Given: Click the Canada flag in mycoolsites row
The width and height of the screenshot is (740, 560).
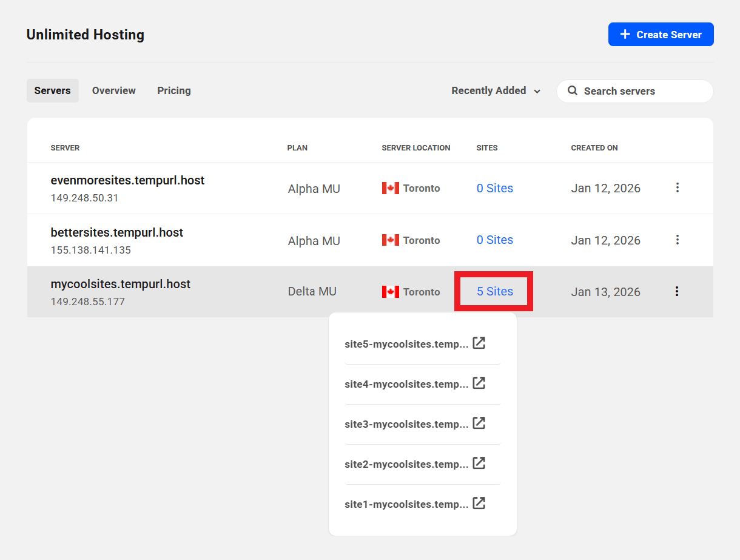Looking at the screenshot, I should pos(391,292).
